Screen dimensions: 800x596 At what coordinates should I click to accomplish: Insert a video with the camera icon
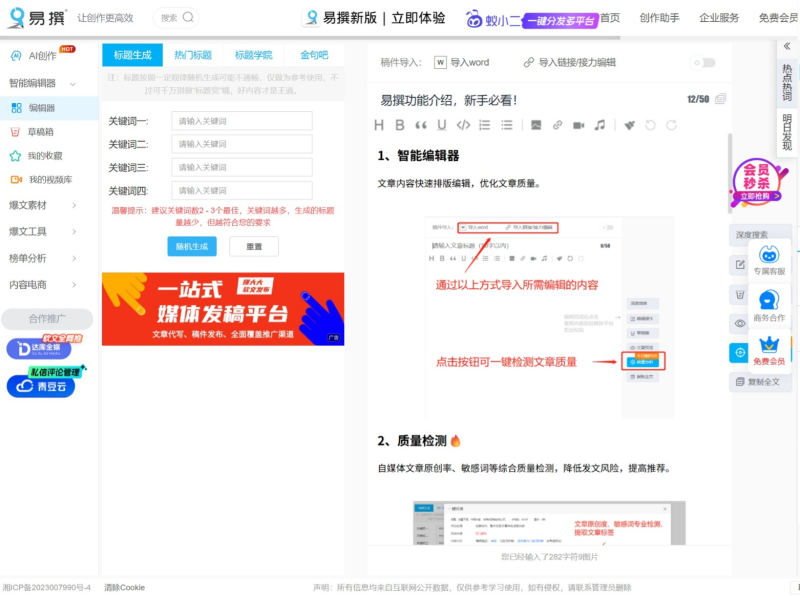(x=579, y=125)
